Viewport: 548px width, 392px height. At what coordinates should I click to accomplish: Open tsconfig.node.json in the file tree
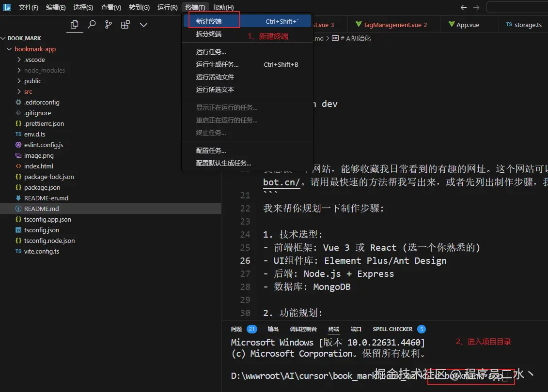point(110,241)
